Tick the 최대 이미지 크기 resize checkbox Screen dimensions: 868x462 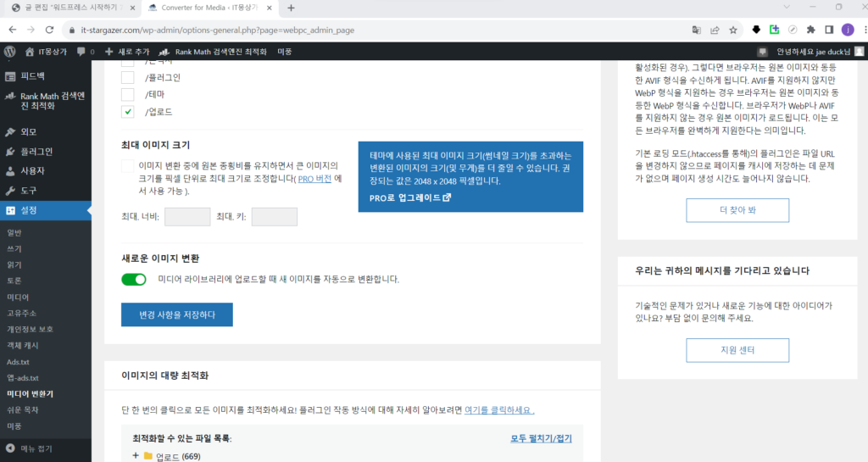(x=127, y=166)
